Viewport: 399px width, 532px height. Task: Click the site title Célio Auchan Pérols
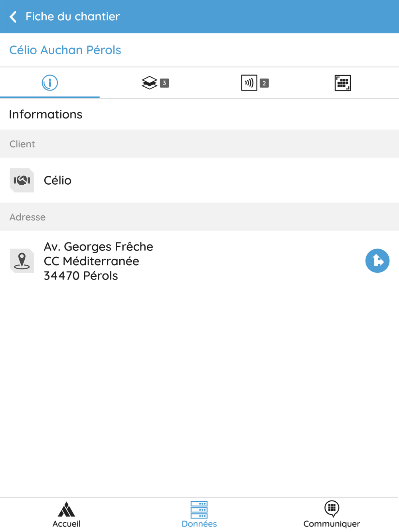point(65,50)
